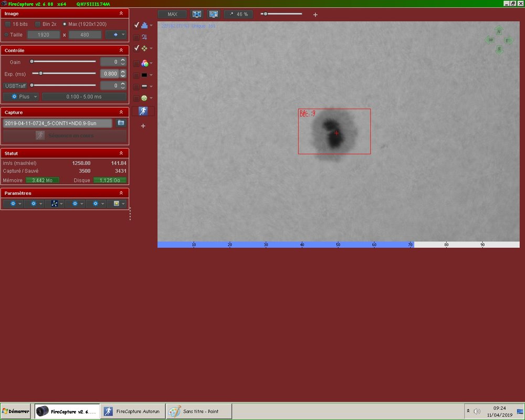Expand hidden system tray icons chevron

pos(468,411)
